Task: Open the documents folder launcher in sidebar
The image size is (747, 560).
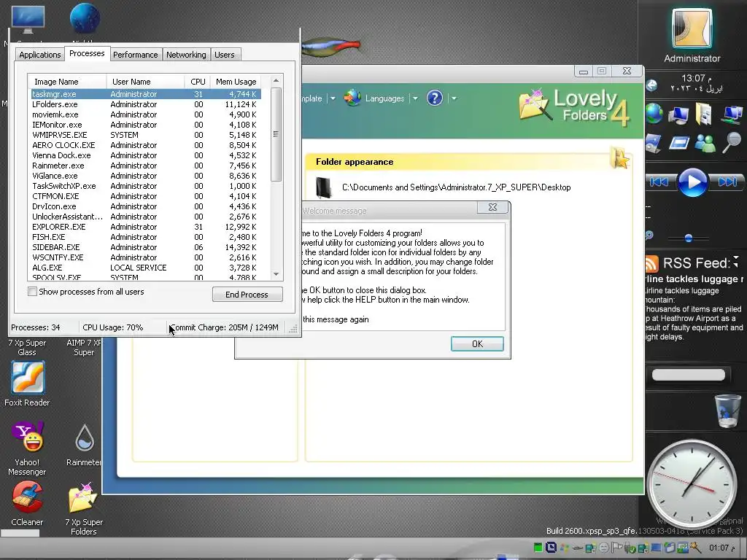Action: point(704,114)
